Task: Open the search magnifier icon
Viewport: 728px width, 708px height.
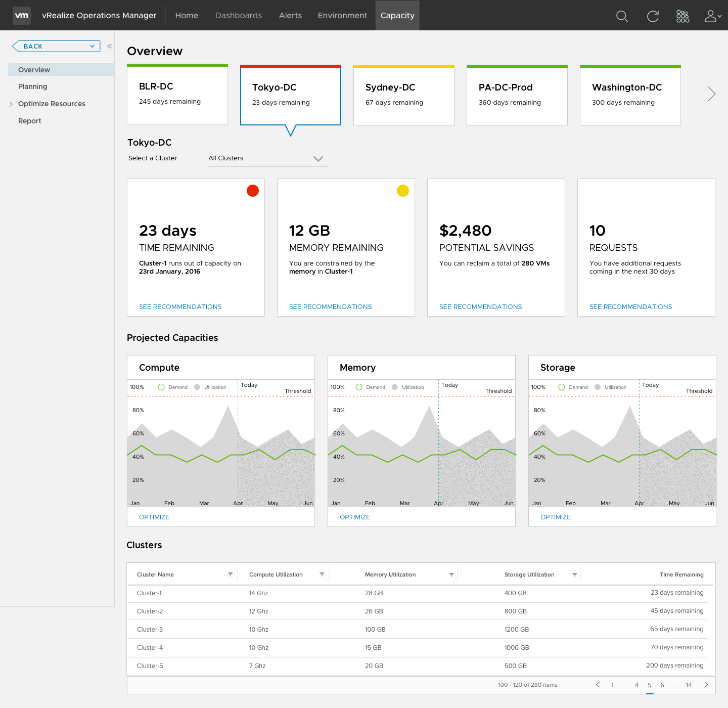Action: tap(622, 16)
